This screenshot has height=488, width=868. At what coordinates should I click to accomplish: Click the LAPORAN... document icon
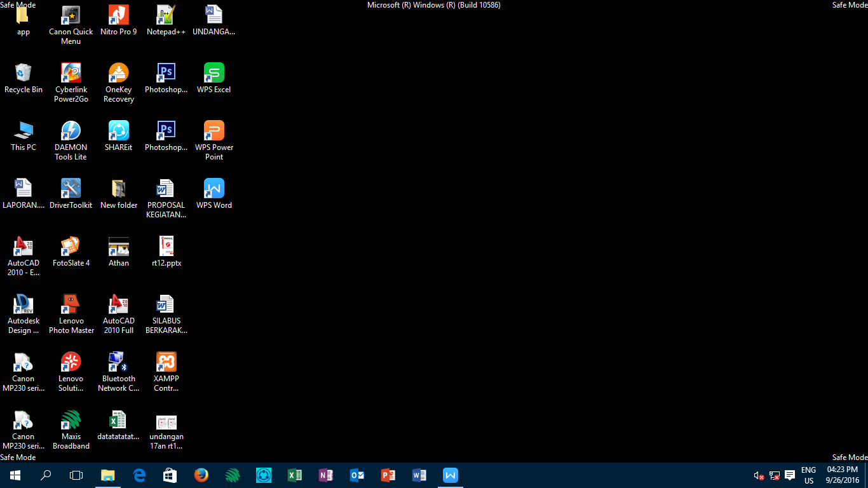pyautogui.click(x=24, y=194)
